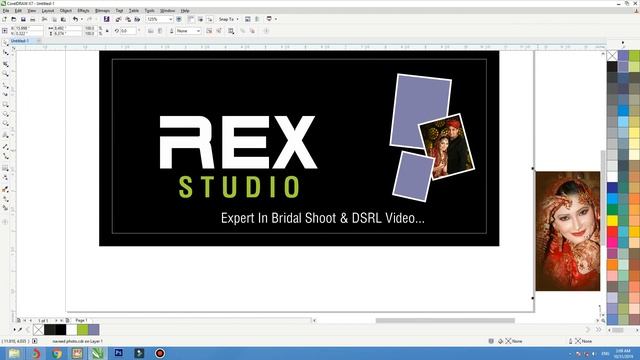Screen dimensions: 640x360
Task: Select the Freehand tool in the toolbox
Action: (x=5, y=85)
